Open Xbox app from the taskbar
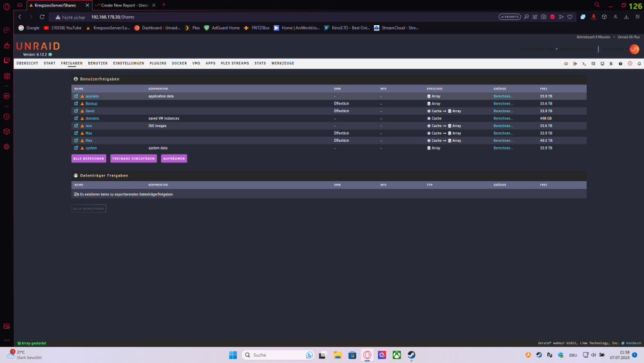The height and width of the screenshot is (363, 644). tap(397, 355)
